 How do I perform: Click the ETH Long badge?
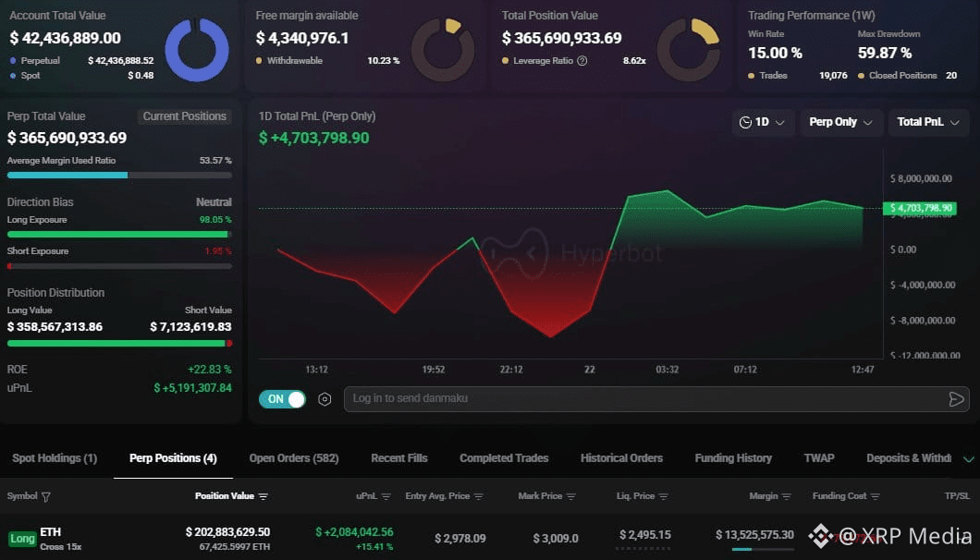point(22,538)
